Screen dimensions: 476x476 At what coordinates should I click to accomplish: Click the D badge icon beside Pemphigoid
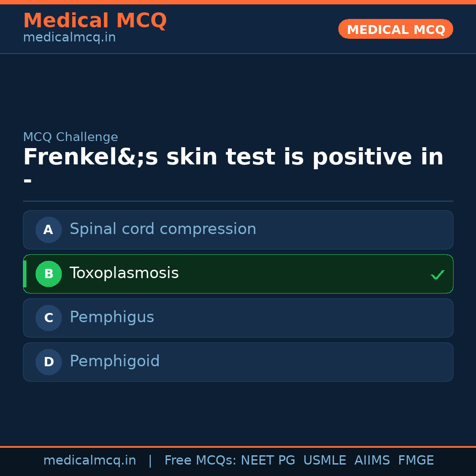click(x=48, y=362)
